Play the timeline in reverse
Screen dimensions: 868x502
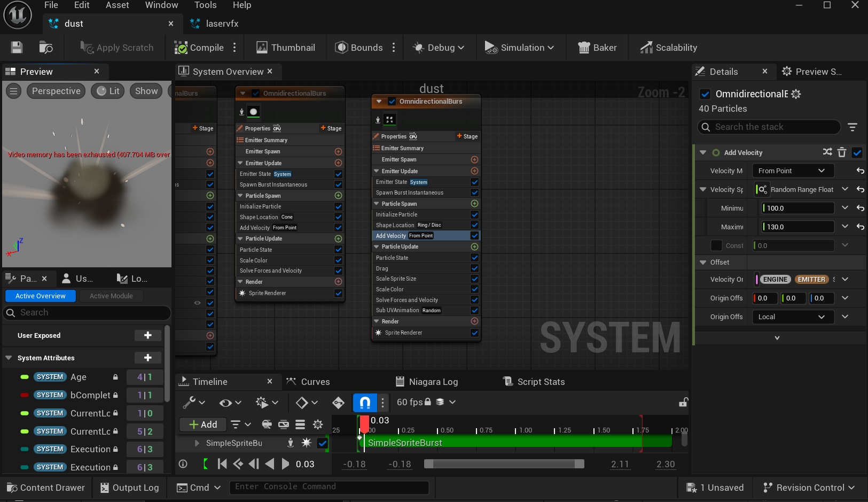tap(270, 464)
